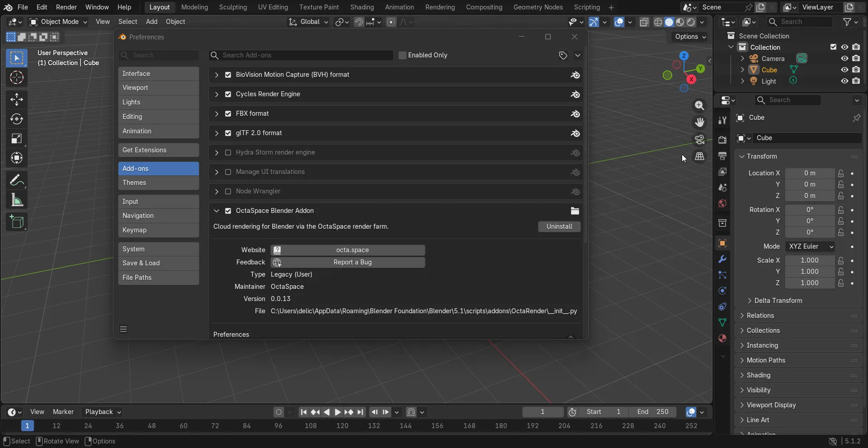Image resolution: width=868 pixels, height=448 pixels.
Task: Select the Measure tool
Action: 17,200
